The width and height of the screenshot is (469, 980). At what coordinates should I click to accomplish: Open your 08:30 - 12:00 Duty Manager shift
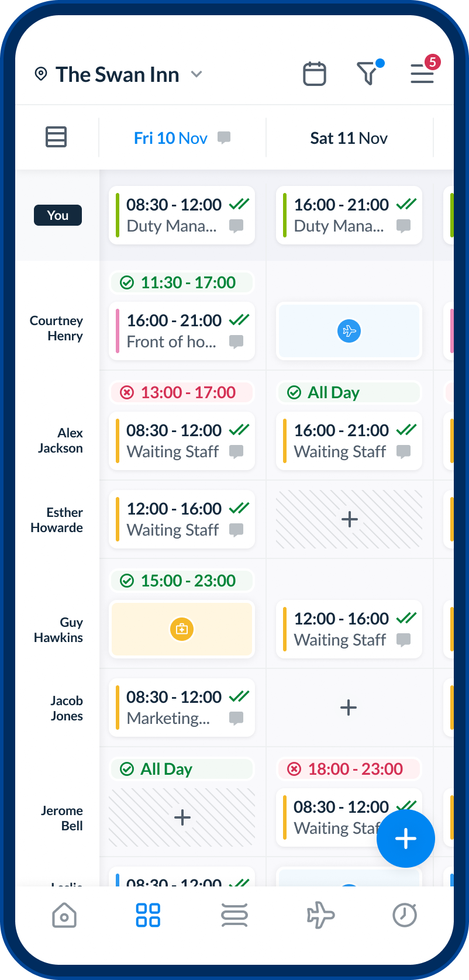(182, 215)
